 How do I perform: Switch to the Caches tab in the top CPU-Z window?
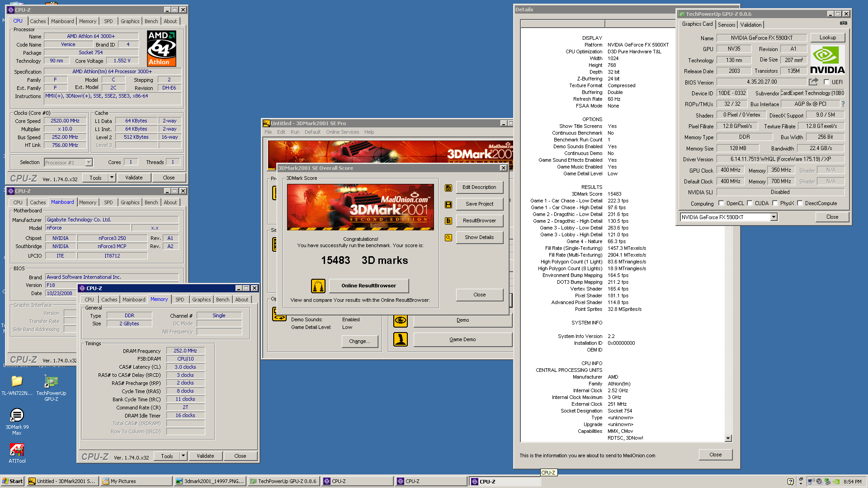coord(38,21)
